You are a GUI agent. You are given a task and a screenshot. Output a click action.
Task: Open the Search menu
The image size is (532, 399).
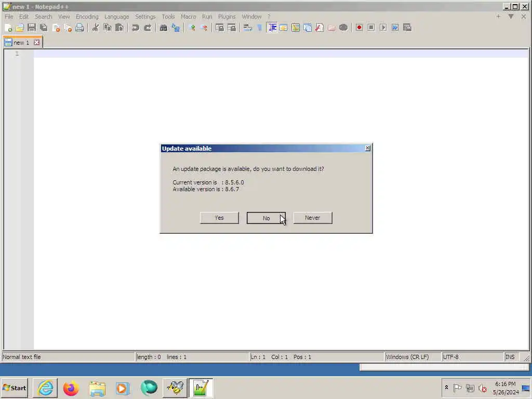click(x=44, y=17)
